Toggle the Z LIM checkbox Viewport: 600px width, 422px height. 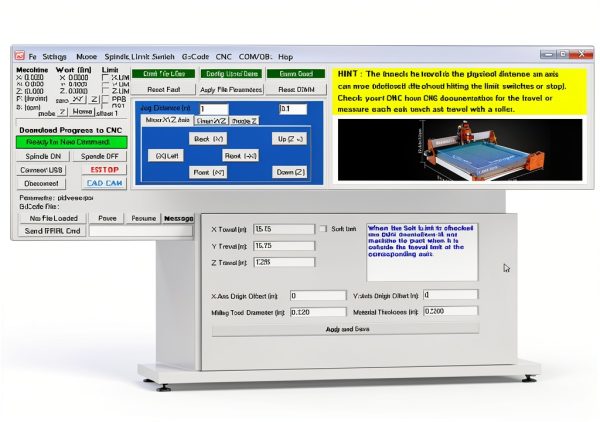tap(105, 91)
